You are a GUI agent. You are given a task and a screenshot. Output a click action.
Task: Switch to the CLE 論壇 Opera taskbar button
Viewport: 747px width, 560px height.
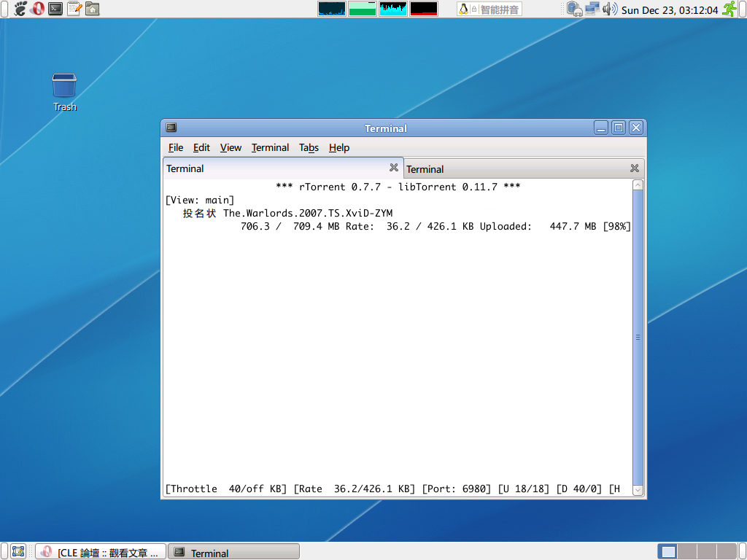101,552
